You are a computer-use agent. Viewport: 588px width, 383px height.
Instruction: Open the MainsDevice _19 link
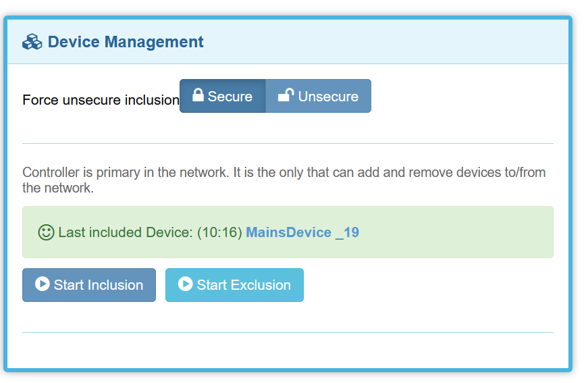pyautogui.click(x=302, y=232)
